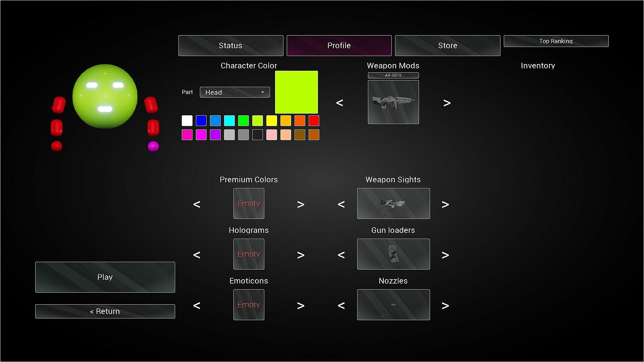Go to next Weapon Sights item
Screen dimensions: 644x362
coord(445,204)
